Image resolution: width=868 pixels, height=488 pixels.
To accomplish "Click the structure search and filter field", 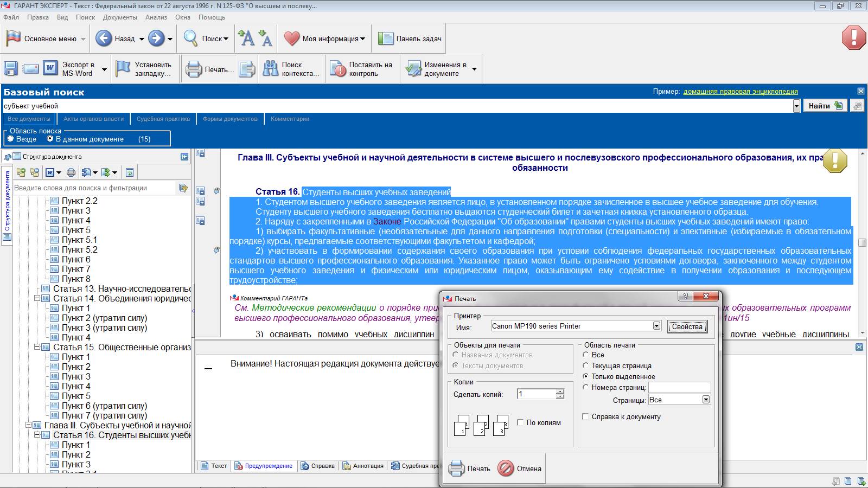I will coord(95,188).
